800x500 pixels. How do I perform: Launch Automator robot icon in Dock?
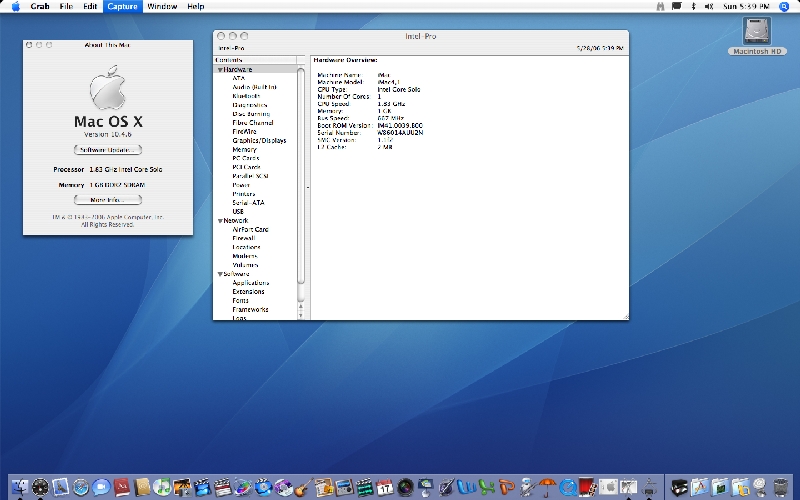pos(528,487)
